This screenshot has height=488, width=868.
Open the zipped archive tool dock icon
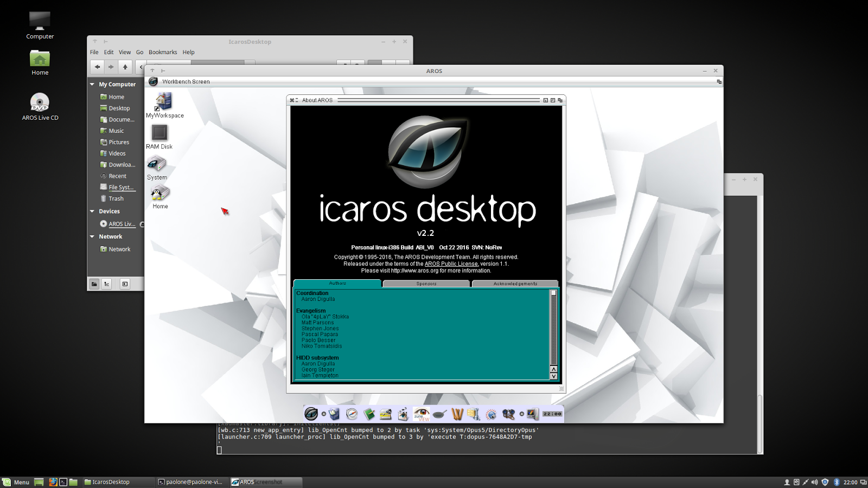[x=474, y=414]
